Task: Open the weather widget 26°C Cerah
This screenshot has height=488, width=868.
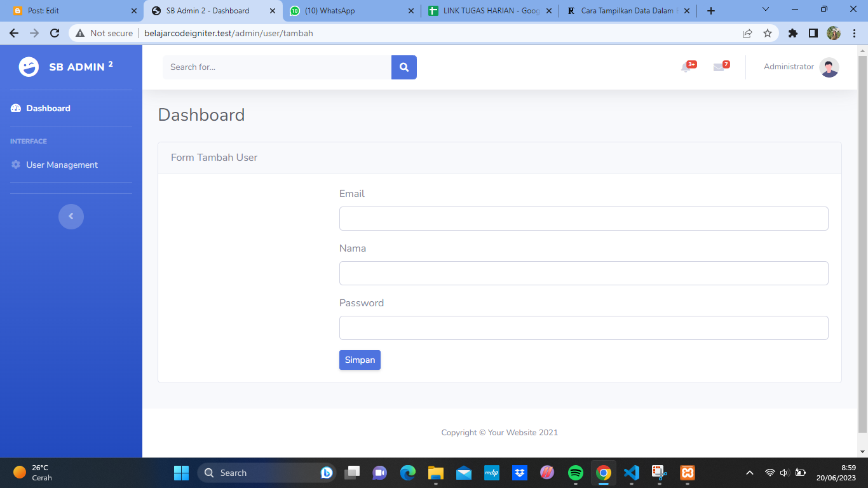Action: click(x=33, y=473)
